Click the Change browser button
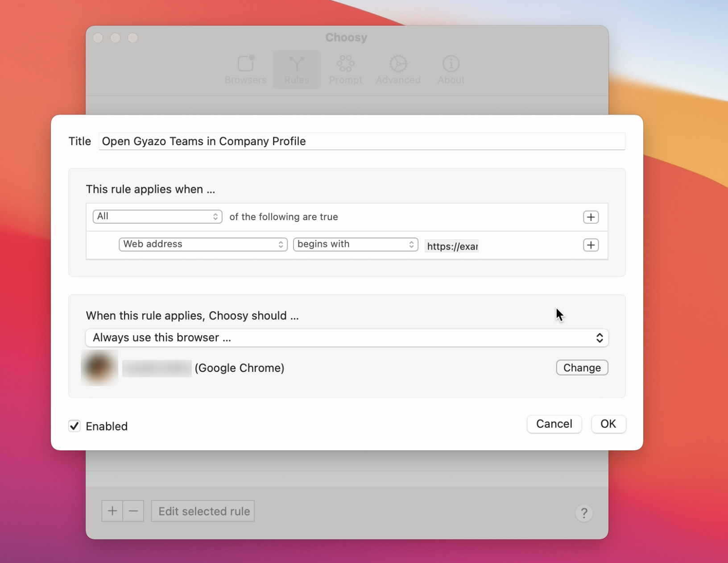This screenshot has width=728, height=563. (x=582, y=367)
